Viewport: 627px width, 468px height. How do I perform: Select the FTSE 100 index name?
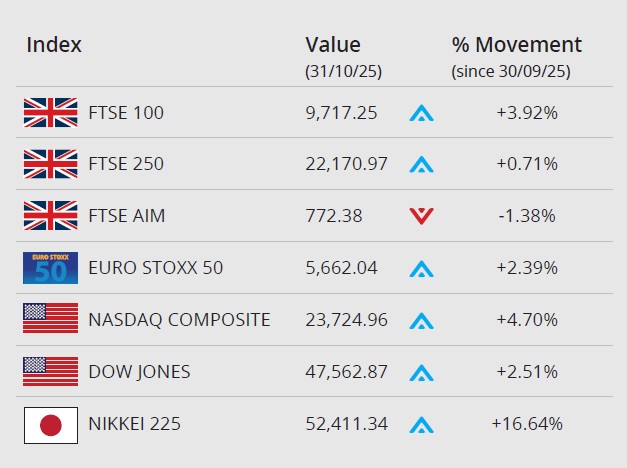(x=126, y=113)
